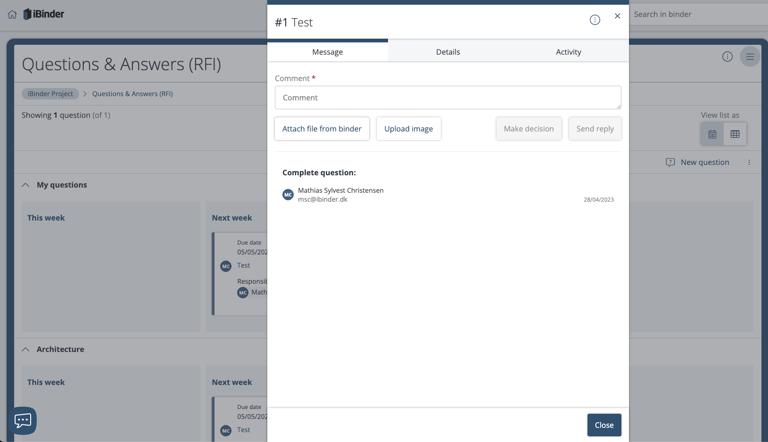
Task: Click the home icon in top bar
Action: [x=12, y=14]
